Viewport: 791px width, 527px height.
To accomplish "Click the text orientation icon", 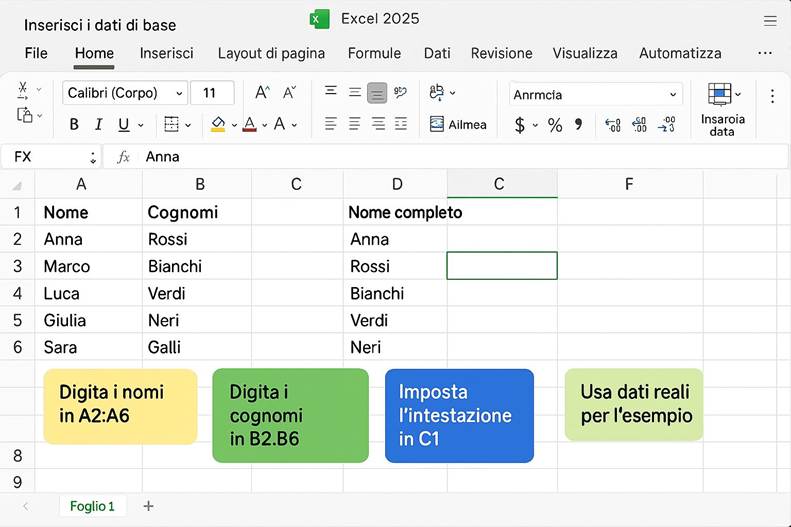I will pos(400,92).
